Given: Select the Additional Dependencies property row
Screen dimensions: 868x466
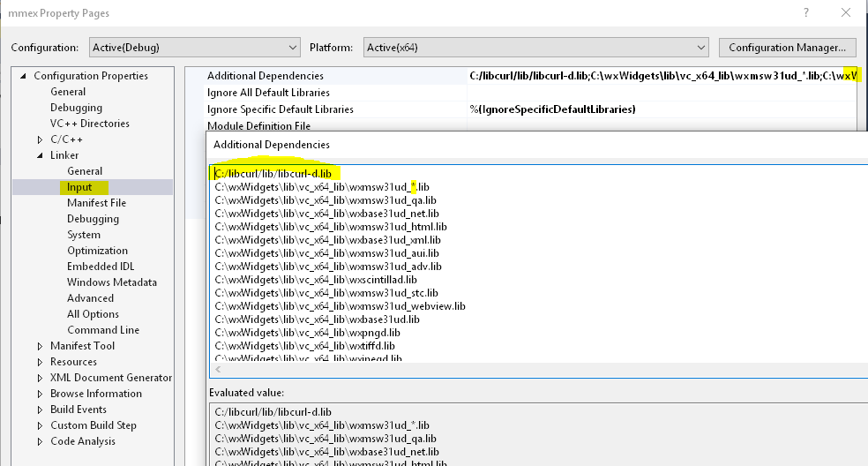Looking at the screenshot, I should (266, 76).
